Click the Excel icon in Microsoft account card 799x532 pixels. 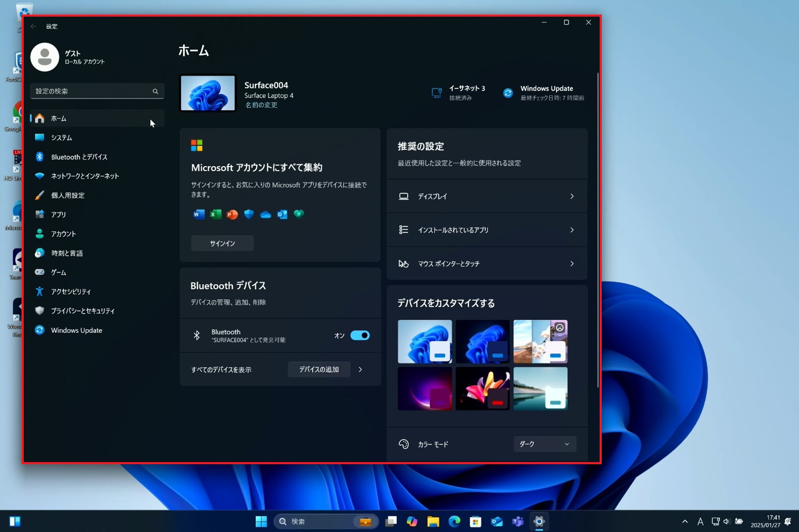pyautogui.click(x=216, y=214)
